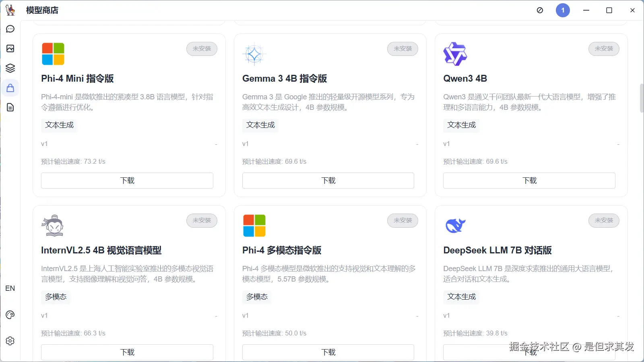Viewport: 644px width, 362px height.
Task: Switch language with EN button
Action: (x=10, y=288)
